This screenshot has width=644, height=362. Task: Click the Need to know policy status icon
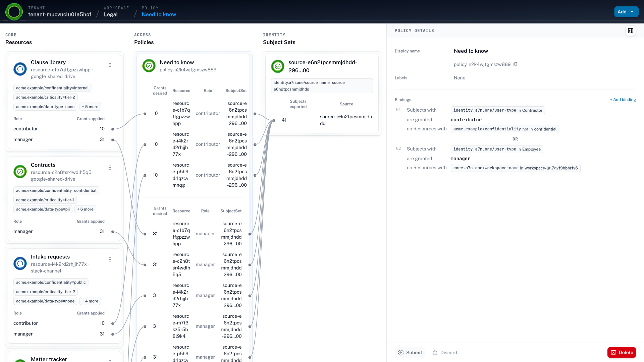149,66
